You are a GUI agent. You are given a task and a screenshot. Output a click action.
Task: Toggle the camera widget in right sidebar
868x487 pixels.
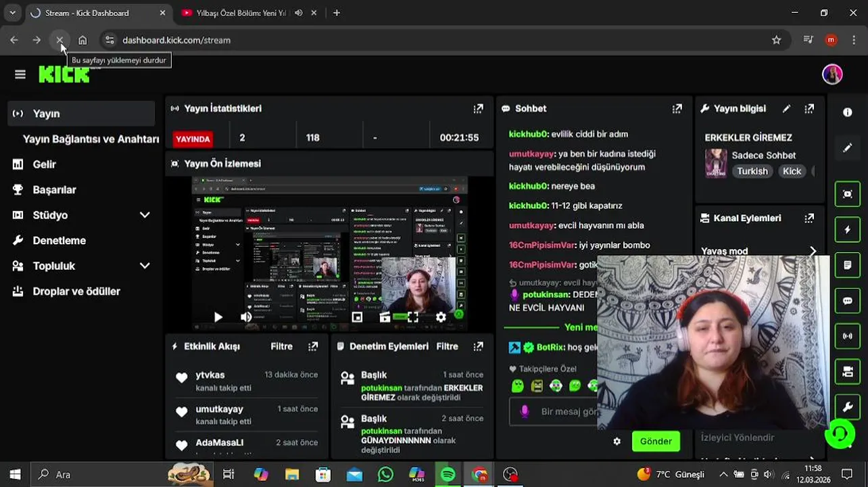(x=848, y=371)
